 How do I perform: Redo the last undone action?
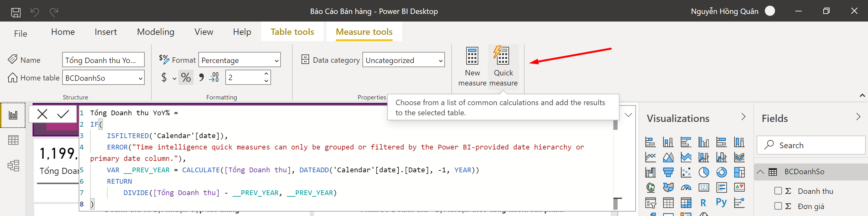coord(54,12)
